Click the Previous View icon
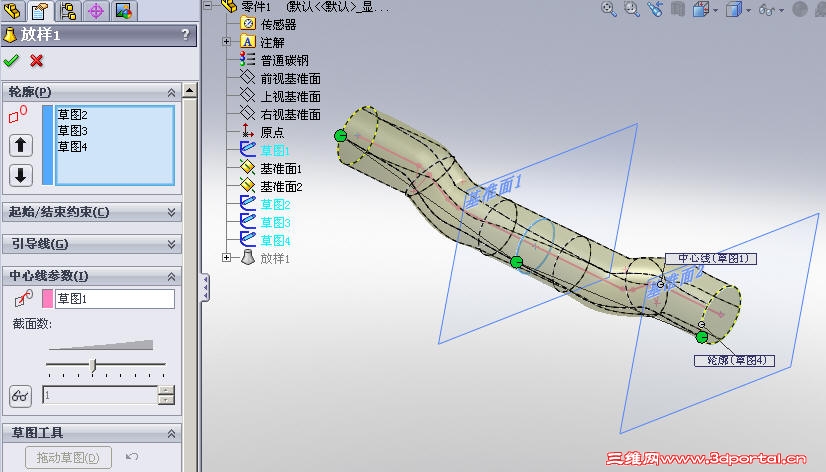The width and height of the screenshot is (826, 472). coord(655,9)
